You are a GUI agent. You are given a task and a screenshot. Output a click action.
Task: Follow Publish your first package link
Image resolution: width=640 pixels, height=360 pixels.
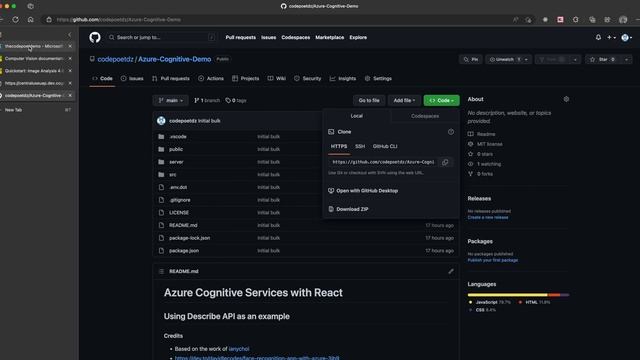point(493,260)
